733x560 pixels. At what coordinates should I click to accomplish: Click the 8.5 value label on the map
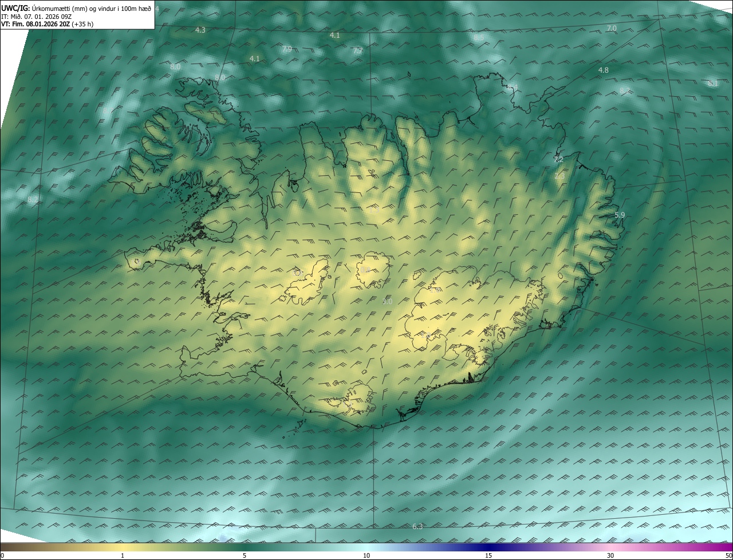tap(479, 37)
